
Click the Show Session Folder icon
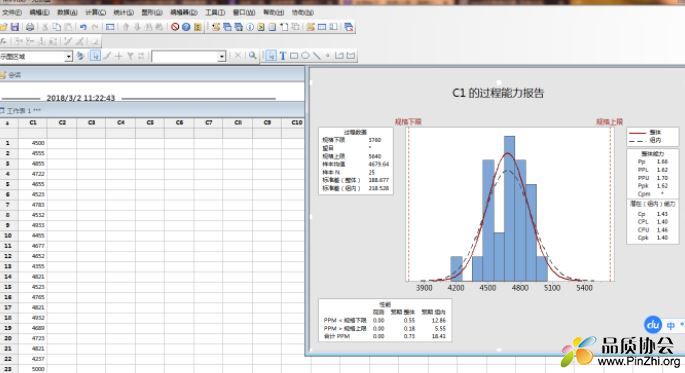tap(216, 27)
